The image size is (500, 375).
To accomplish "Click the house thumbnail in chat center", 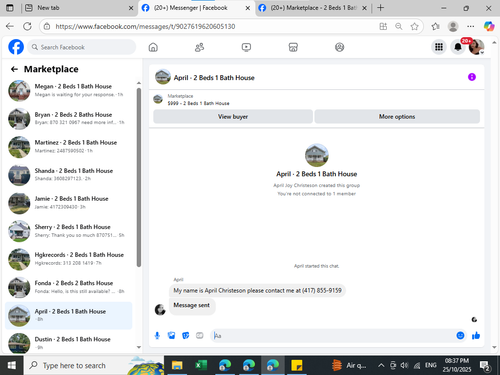I will [x=317, y=155].
